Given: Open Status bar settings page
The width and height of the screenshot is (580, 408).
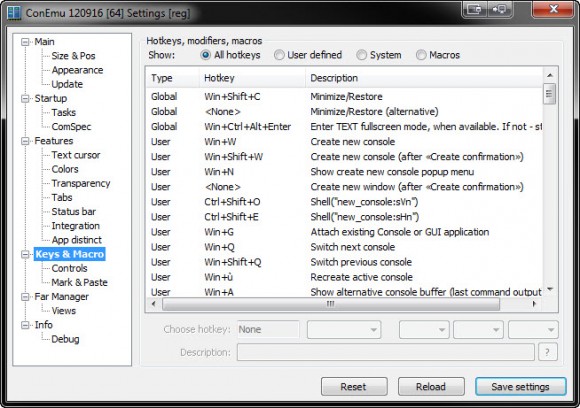Looking at the screenshot, I should point(74,212).
